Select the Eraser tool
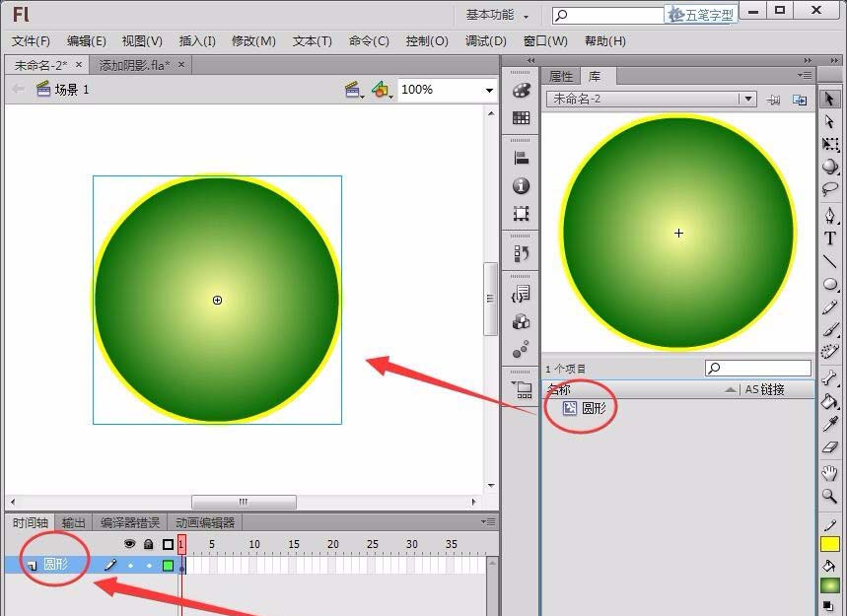This screenshot has height=616, width=847. pyautogui.click(x=829, y=447)
